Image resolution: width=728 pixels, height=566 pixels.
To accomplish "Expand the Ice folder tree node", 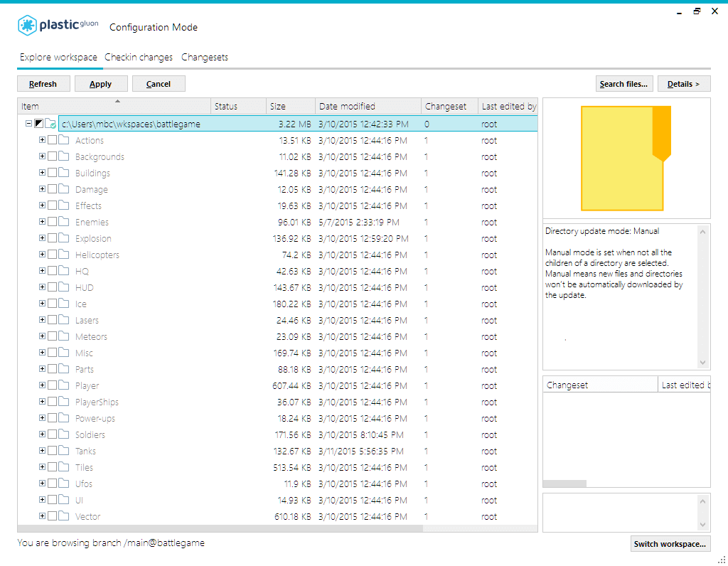I will pos(42,303).
